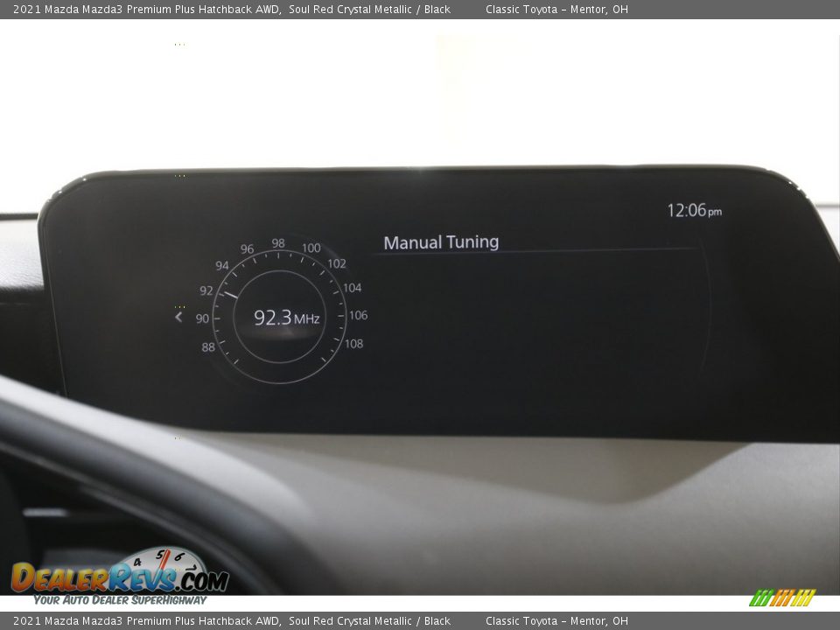Screen dimensions: 840x630
Task: Tap the tuning needle marker near 92
Action: tap(229, 295)
